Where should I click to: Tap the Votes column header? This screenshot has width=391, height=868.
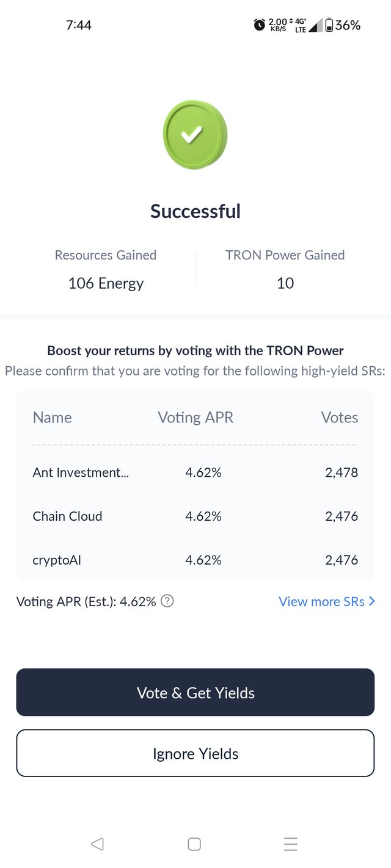coord(340,418)
